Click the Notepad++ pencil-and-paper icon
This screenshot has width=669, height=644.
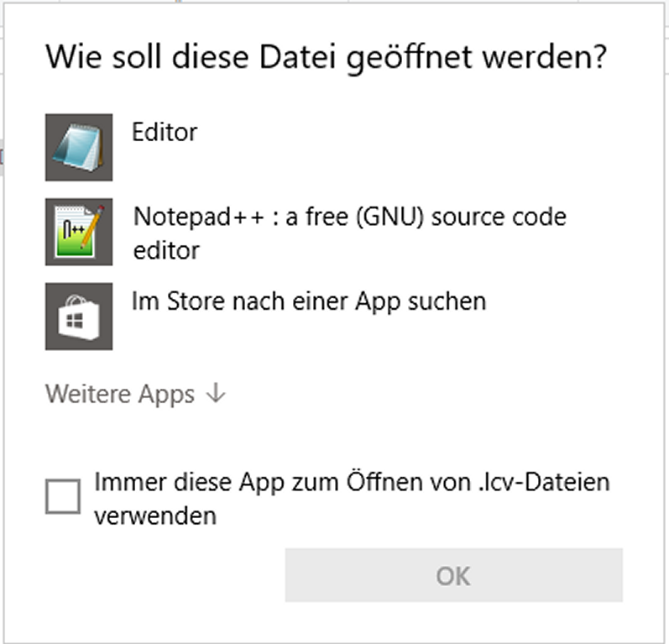[x=79, y=232]
